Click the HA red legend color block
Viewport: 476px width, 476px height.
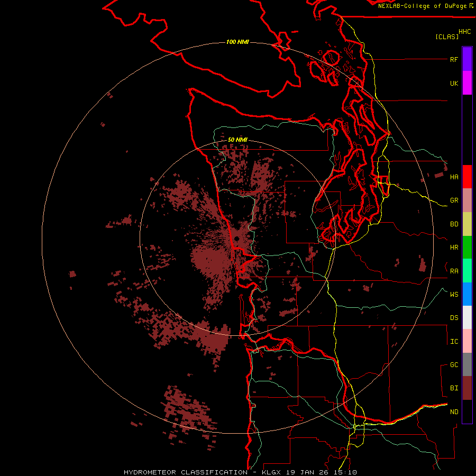point(467,177)
